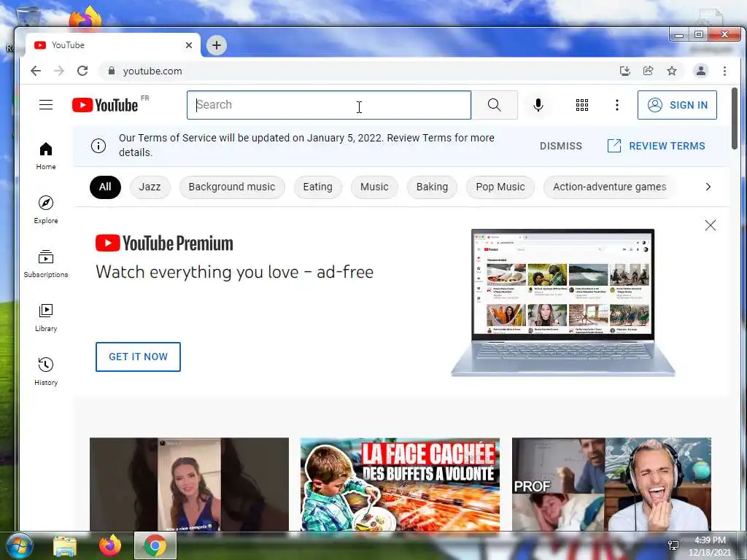Select the Music filter chip
The image size is (747, 560).
point(374,187)
